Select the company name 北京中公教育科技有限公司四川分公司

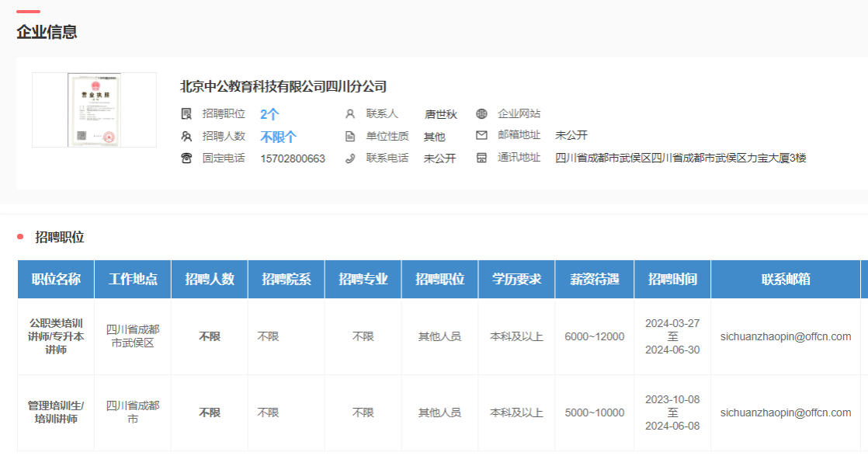pyautogui.click(x=283, y=86)
